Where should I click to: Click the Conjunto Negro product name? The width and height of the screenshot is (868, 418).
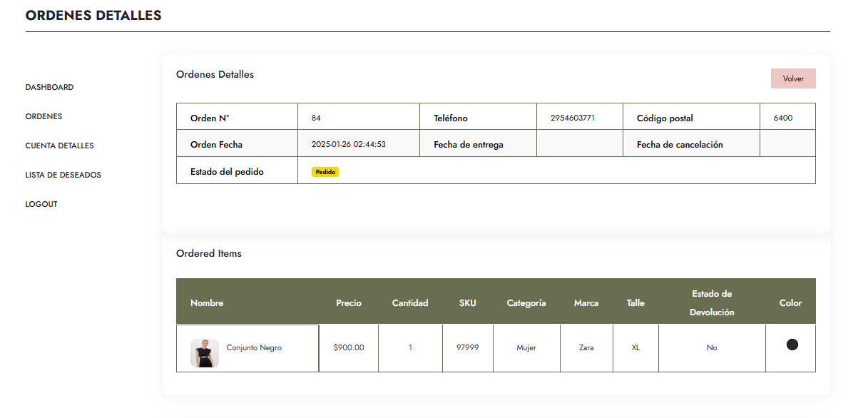254,348
